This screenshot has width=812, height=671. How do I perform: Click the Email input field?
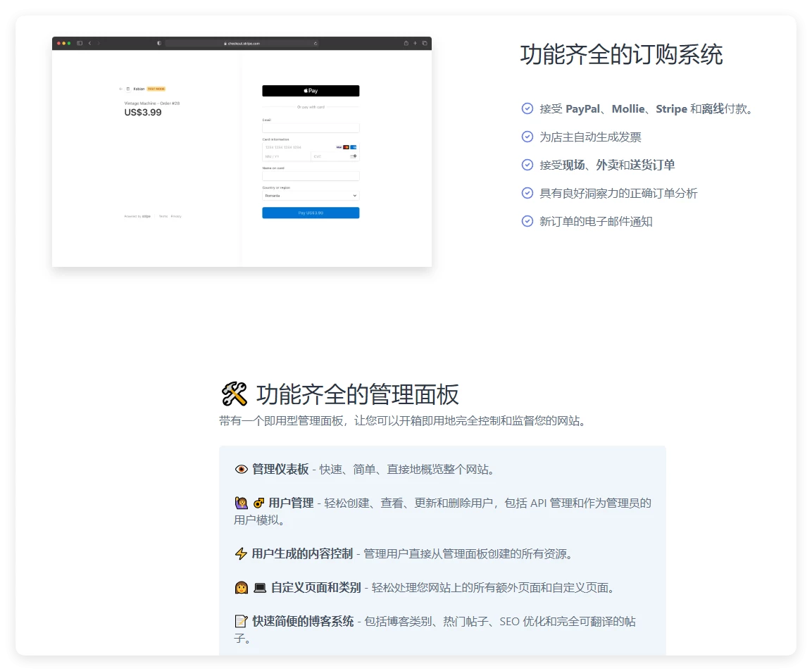point(310,127)
